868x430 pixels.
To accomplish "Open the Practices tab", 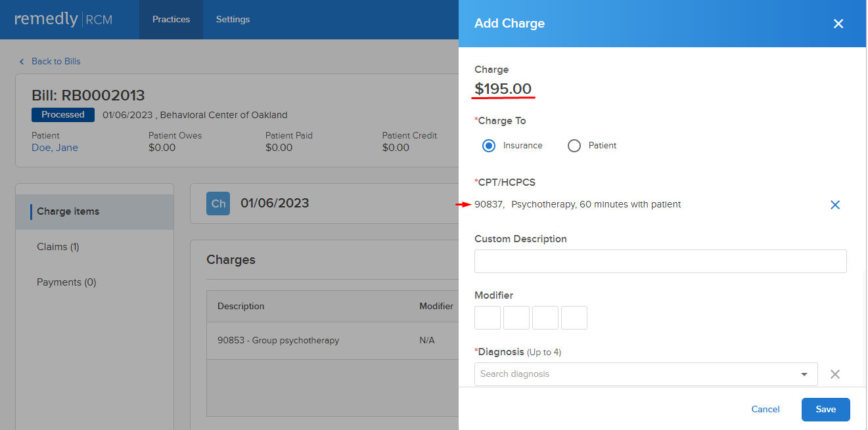I will click(x=171, y=20).
